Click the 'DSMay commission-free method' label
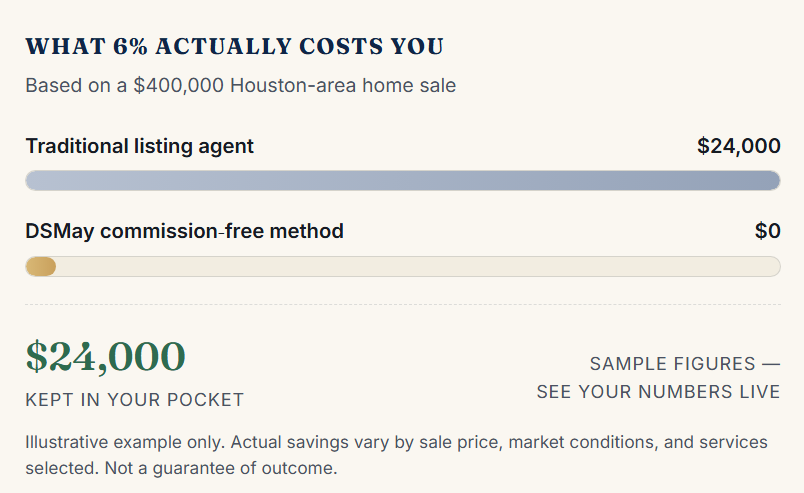The height and width of the screenshot is (493, 804). (185, 231)
